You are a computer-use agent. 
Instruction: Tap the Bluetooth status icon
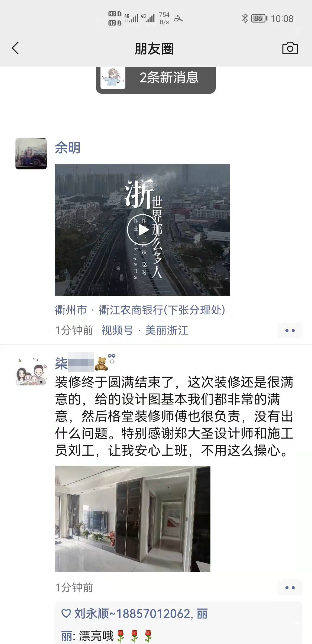pyautogui.click(x=245, y=18)
